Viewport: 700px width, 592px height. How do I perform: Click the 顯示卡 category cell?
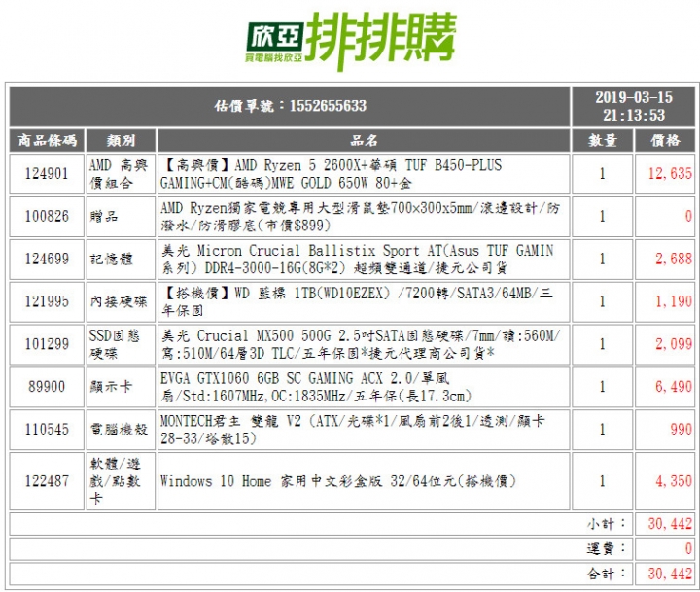(x=121, y=387)
